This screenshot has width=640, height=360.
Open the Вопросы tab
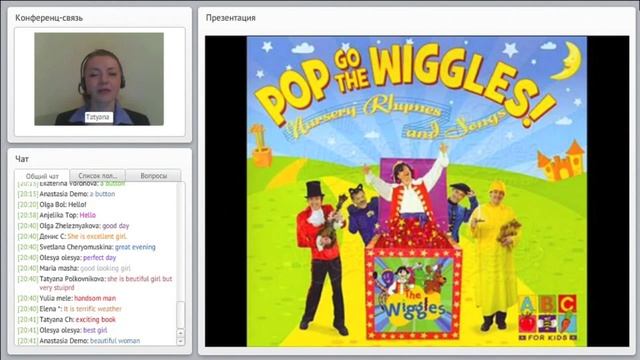[x=153, y=176]
